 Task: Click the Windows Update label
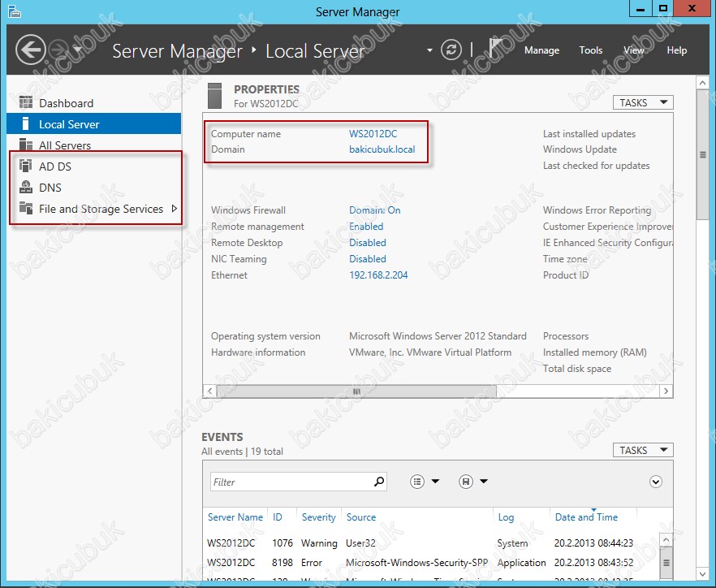point(580,149)
